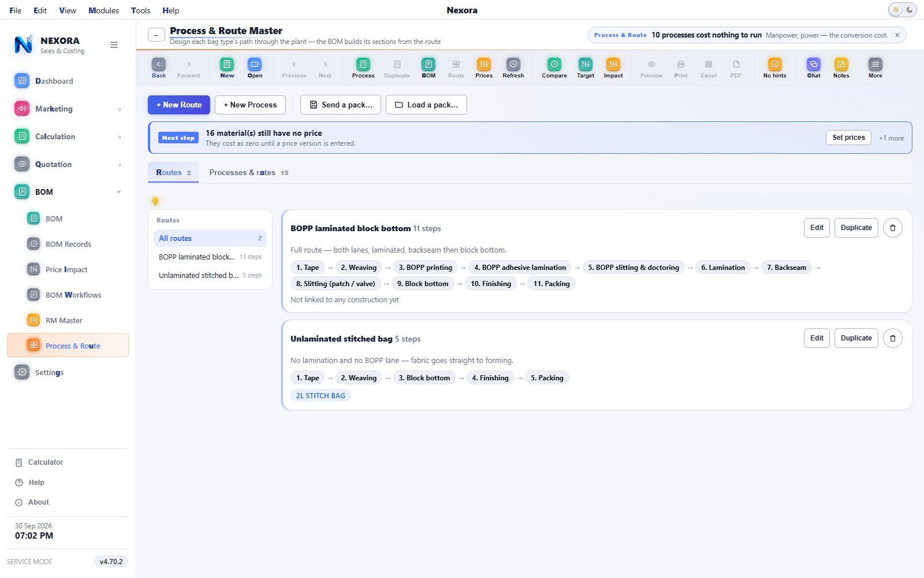Click the Load a pack... button
Viewport: 924px width, 578px height.
click(x=426, y=105)
